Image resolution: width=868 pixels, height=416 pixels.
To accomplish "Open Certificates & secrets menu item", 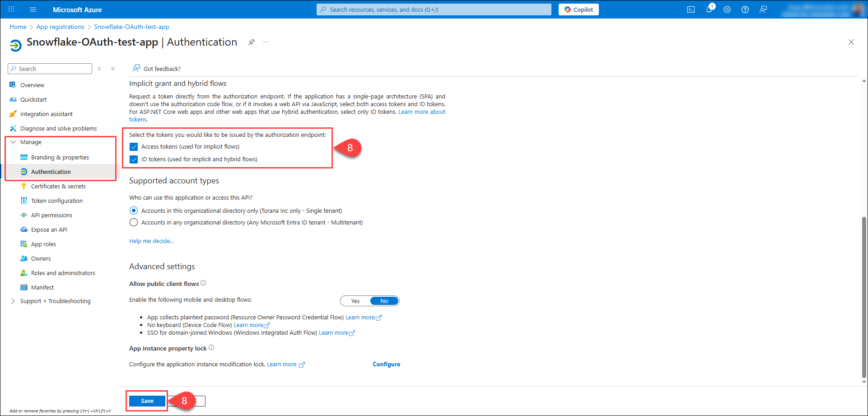I will (58, 186).
